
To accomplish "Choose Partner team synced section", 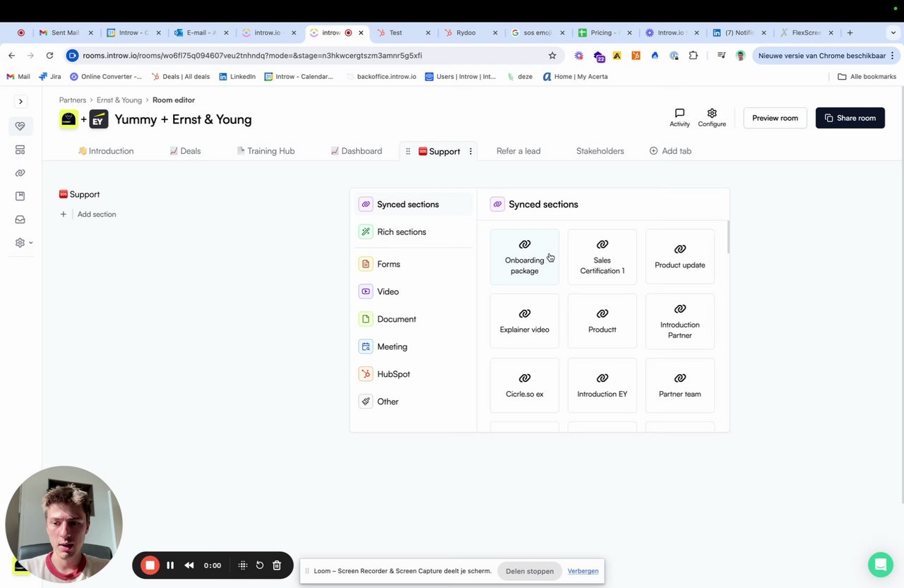I will [x=680, y=385].
